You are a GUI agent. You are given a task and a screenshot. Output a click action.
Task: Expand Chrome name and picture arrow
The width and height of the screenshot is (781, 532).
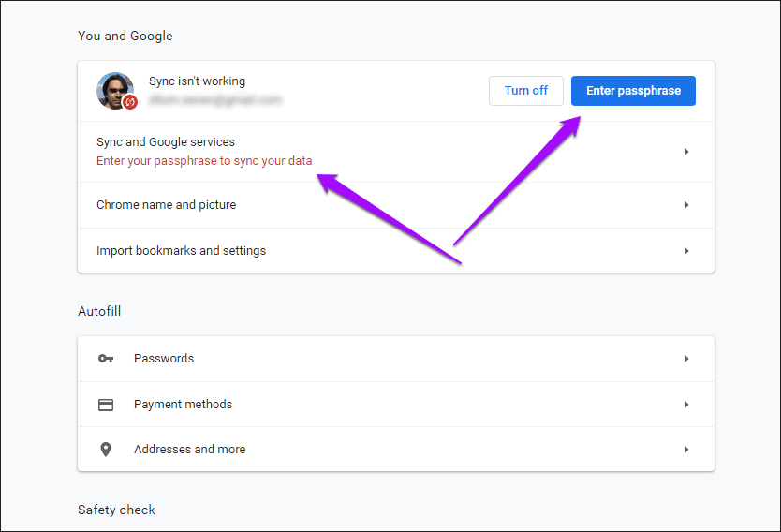(686, 205)
